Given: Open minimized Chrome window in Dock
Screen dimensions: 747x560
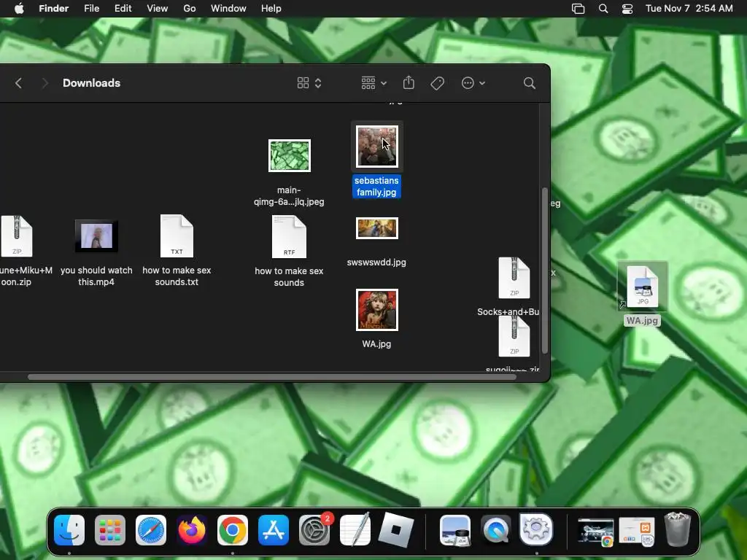Looking at the screenshot, I should coord(595,532).
